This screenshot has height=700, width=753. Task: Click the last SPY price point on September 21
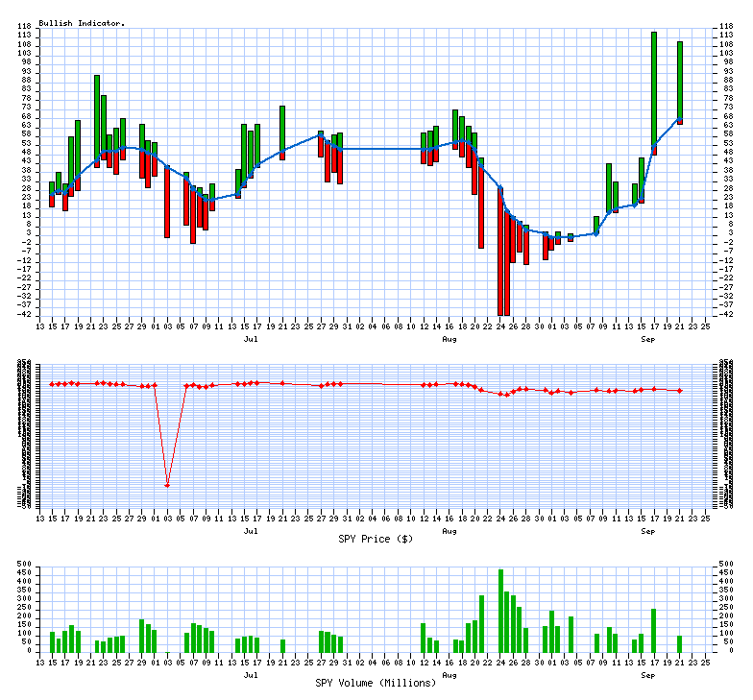point(680,391)
